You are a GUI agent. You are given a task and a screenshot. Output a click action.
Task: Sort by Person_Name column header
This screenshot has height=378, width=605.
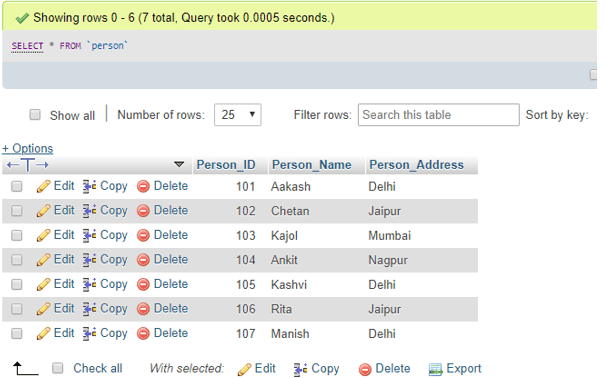coord(312,165)
